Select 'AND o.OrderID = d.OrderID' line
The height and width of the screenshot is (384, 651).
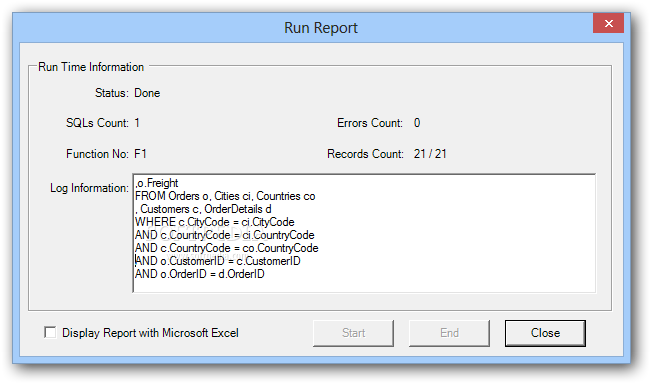tap(200, 274)
